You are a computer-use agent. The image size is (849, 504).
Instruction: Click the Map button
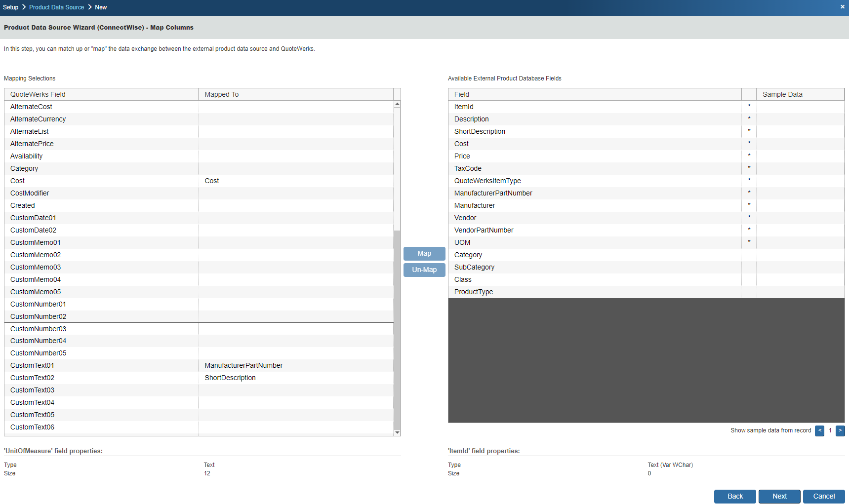[424, 253]
